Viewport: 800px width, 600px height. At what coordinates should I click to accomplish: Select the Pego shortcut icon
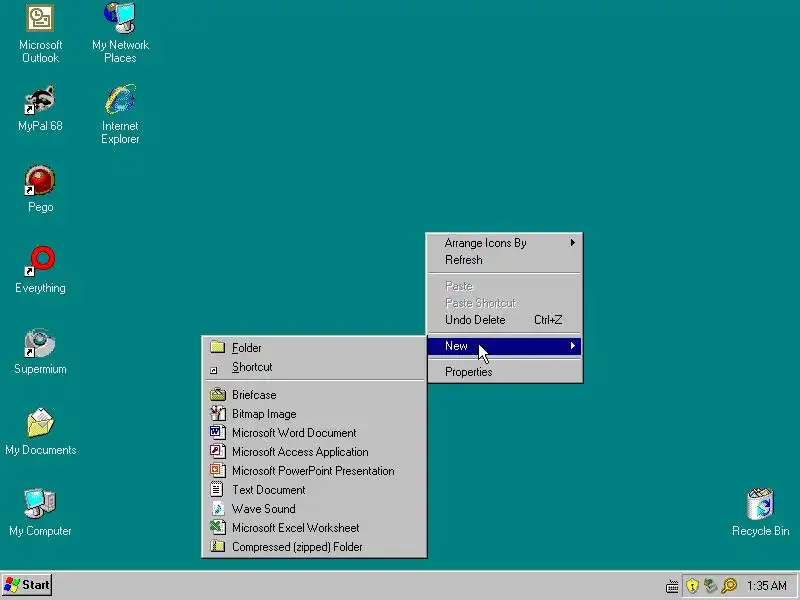click(40, 181)
